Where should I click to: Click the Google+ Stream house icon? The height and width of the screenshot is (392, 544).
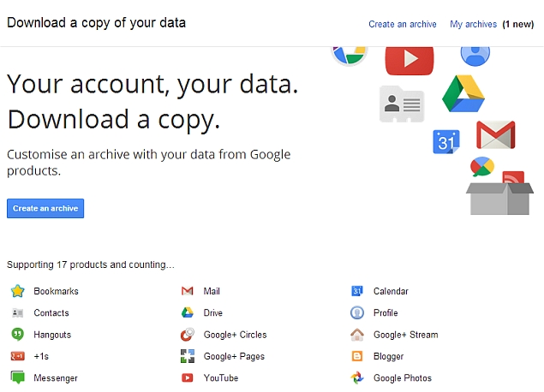tap(357, 335)
